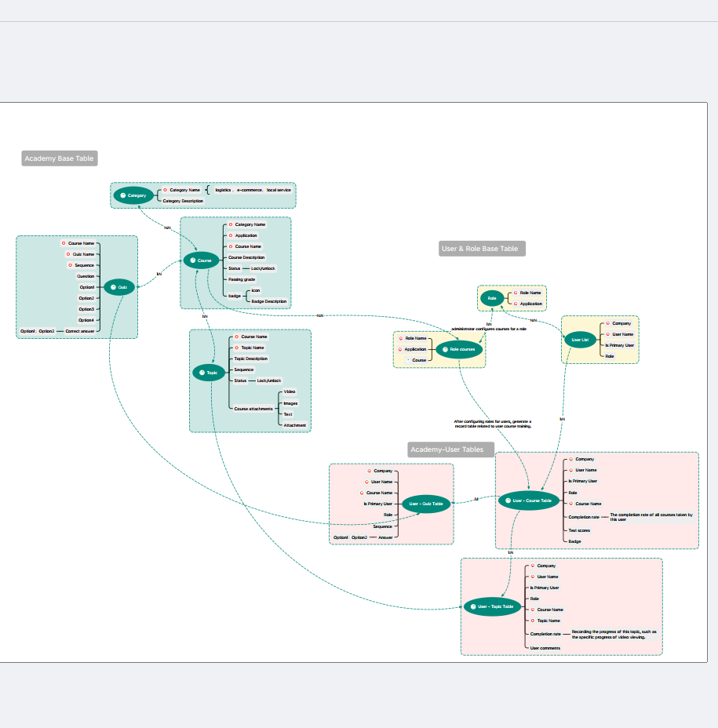718x728 pixels.
Task: Click the red marker beside Role Name under Role
Action: pyautogui.click(x=515, y=293)
